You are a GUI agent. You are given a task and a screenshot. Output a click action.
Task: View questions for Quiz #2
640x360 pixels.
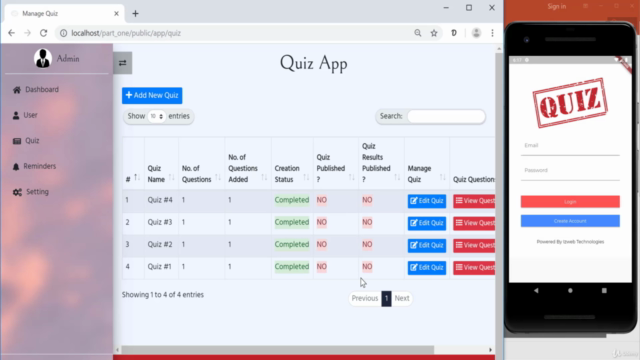[x=474, y=245]
